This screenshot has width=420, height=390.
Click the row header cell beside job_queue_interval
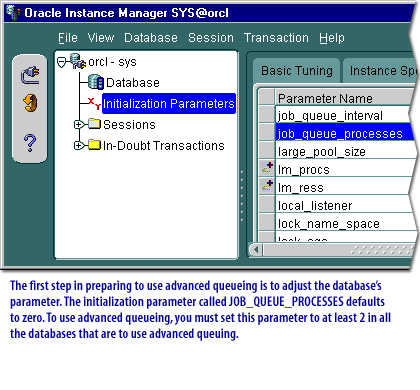(267, 114)
